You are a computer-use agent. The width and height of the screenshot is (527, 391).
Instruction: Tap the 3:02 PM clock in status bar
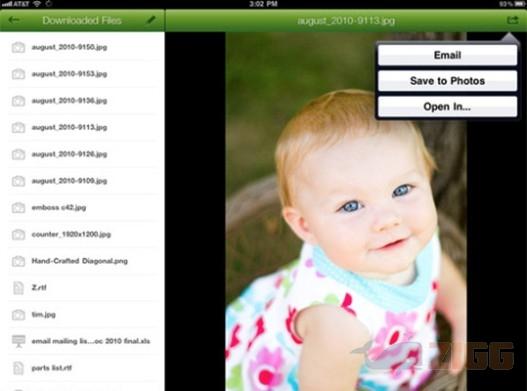pos(264,4)
